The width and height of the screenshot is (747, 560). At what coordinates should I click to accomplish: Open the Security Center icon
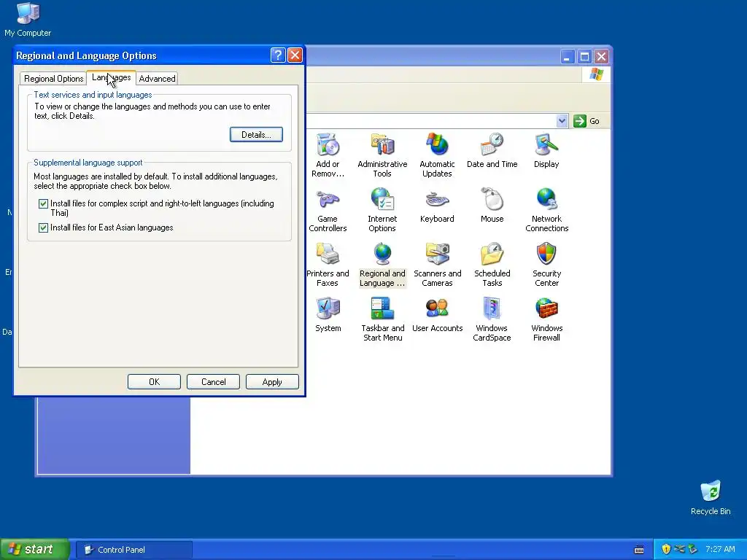546,265
